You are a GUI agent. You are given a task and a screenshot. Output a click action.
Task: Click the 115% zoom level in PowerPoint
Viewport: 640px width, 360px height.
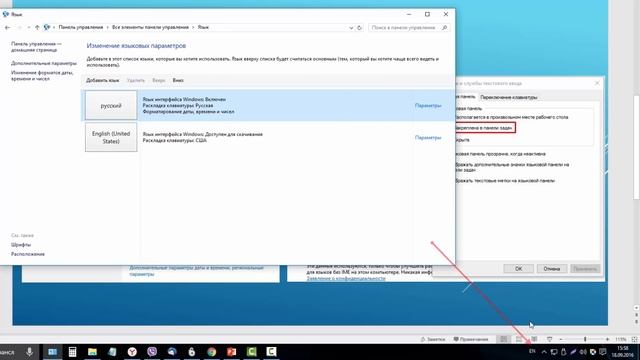click(x=621, y=339)
